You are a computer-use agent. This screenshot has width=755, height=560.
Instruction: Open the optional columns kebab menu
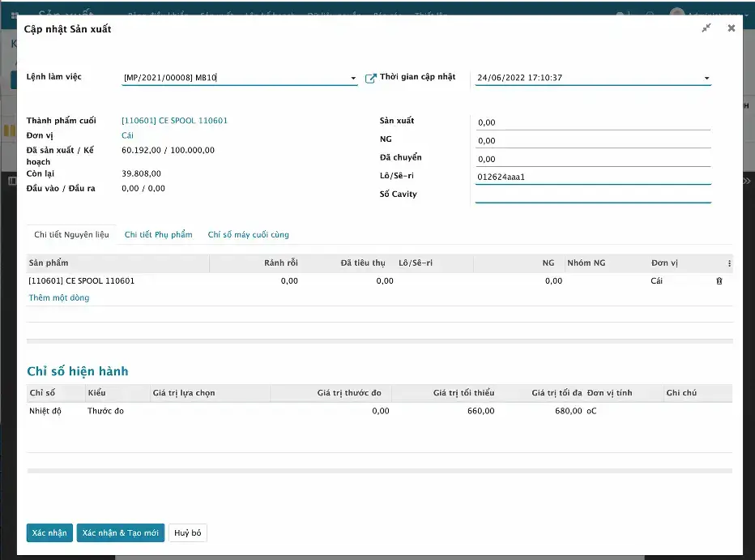729,263
